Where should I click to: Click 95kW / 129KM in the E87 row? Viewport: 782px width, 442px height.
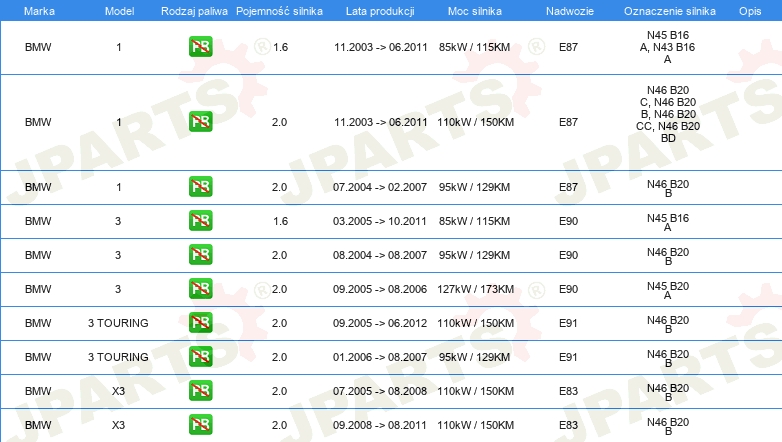point(474,187)
